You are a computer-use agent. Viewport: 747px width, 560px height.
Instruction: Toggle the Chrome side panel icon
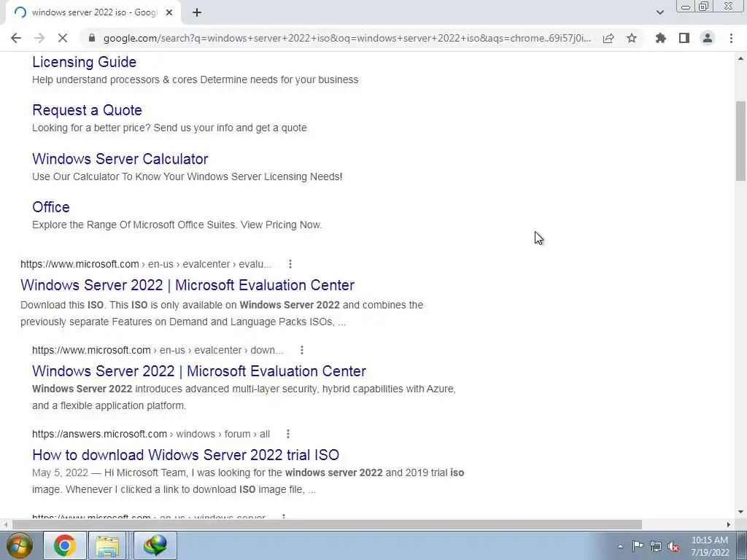[684, 38]
